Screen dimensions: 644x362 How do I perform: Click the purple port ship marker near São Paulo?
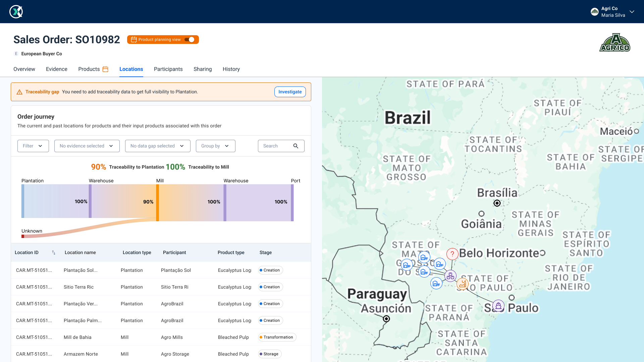coord(498,306)
